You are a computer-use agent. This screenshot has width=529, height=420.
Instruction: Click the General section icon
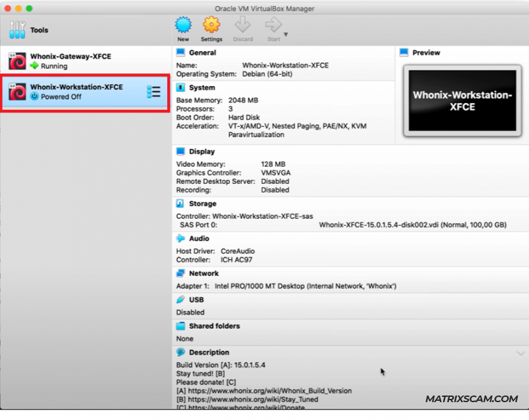point(181,52)
